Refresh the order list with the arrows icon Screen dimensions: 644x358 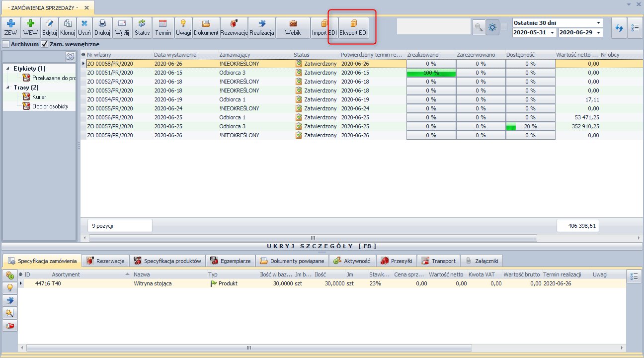coord(619,28)
